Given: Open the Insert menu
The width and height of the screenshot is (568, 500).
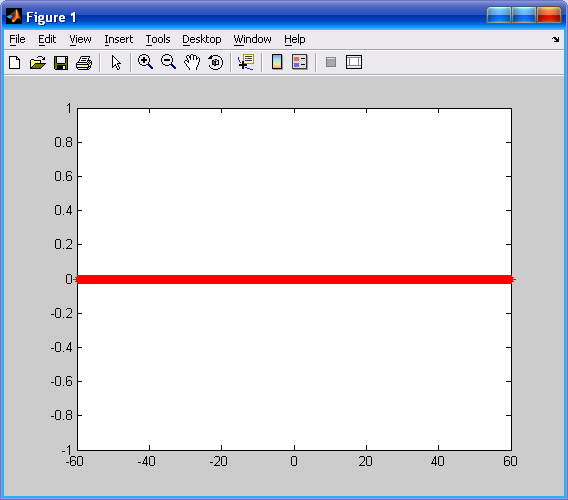Looking at the screenshot, I should pos(118,39).
